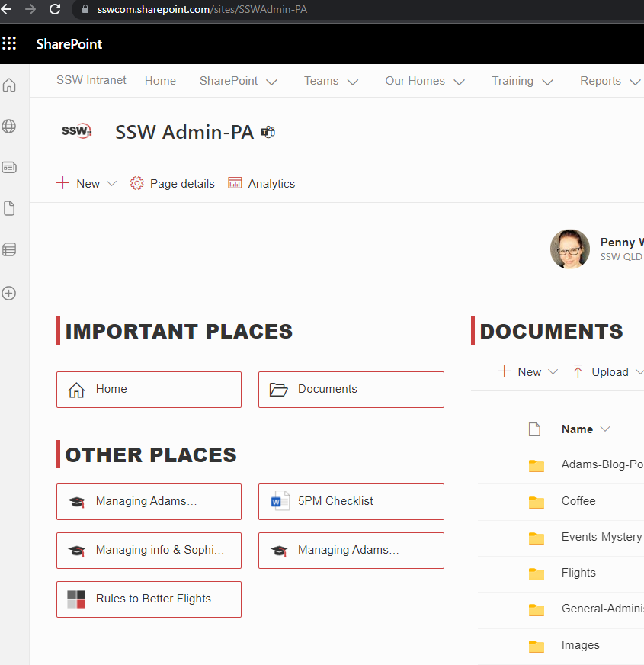The width and height of the screenshot is (644, 665).
Task: Select Home in the top navigation bar
Action: point(160,81)
